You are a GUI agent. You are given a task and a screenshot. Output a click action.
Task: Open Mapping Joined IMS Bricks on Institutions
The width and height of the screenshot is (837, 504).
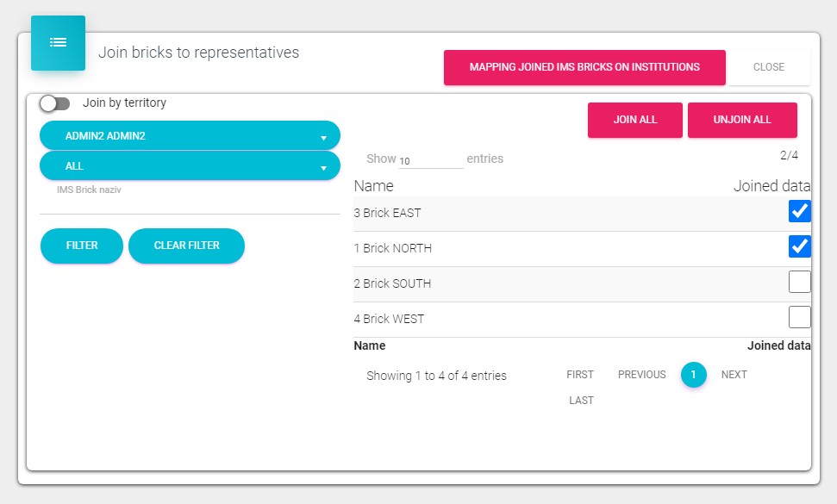click(584, 67)
